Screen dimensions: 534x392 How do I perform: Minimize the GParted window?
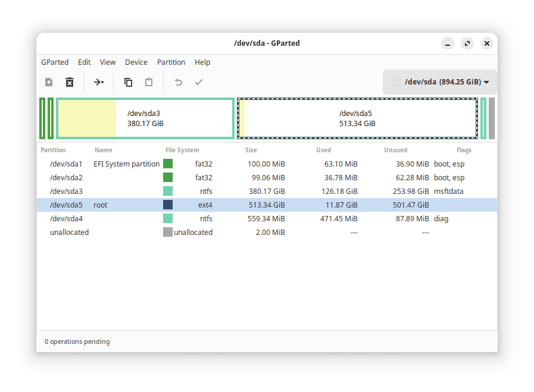pyautogui.click(x=448, y=43)
